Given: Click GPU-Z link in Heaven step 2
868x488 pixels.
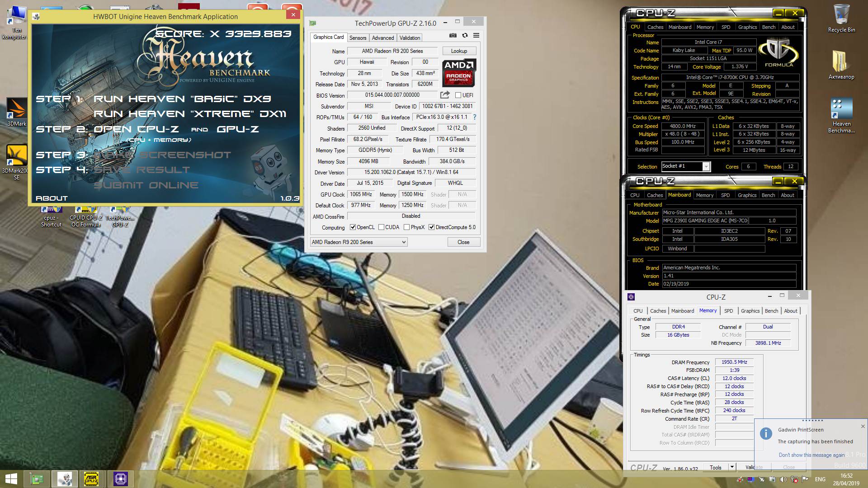Looking at the screenshot, I should pyautogui.click(x=238, y=129).
